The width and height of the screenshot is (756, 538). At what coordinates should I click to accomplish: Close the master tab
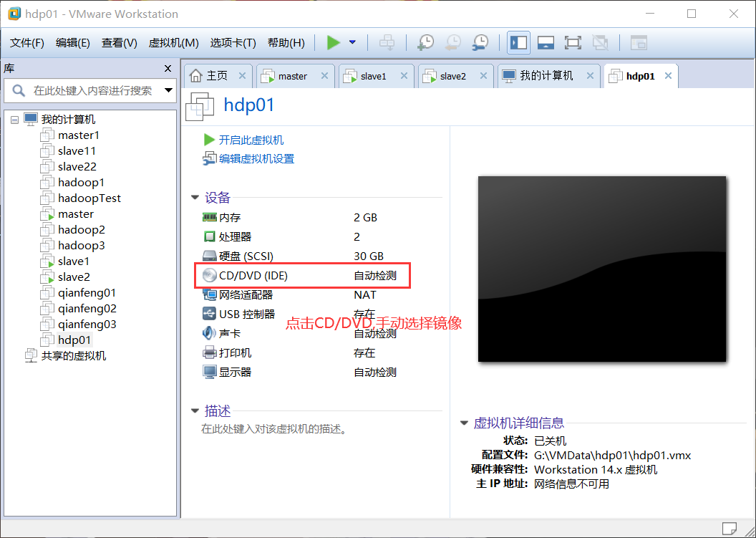point(324,76)
